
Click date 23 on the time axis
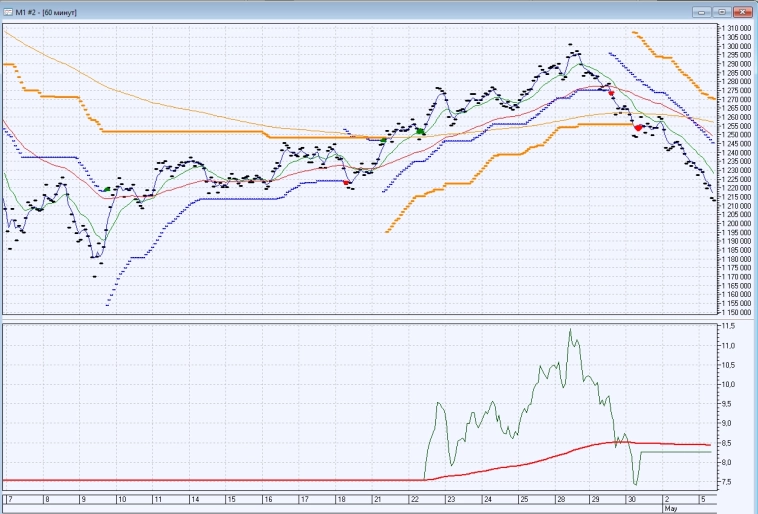[x=452, y=498]
